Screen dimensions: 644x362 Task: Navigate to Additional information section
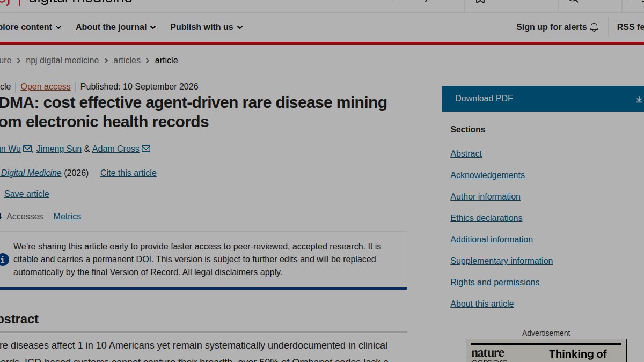(x=492, y=240)
